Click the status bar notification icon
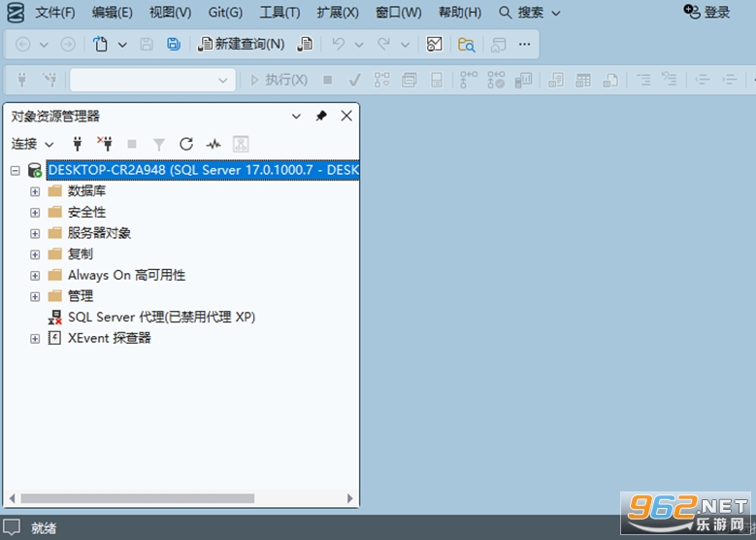 pyautogui.click(x=12, y=527)
